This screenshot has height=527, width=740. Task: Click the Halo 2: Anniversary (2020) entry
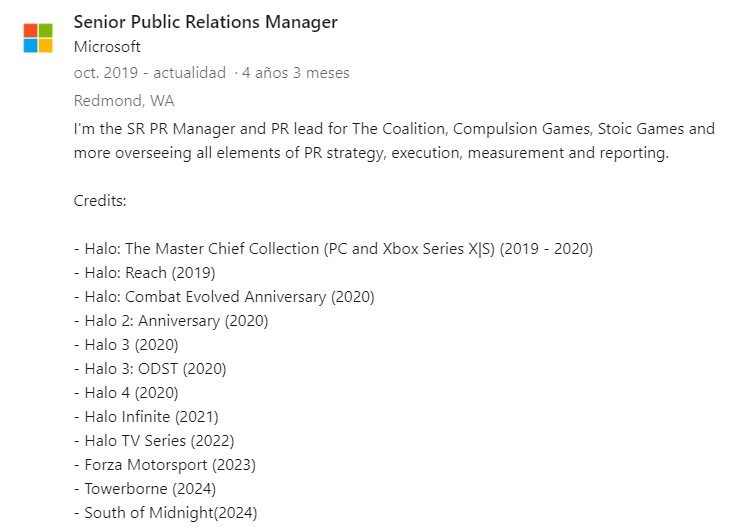tap(171, 321)
